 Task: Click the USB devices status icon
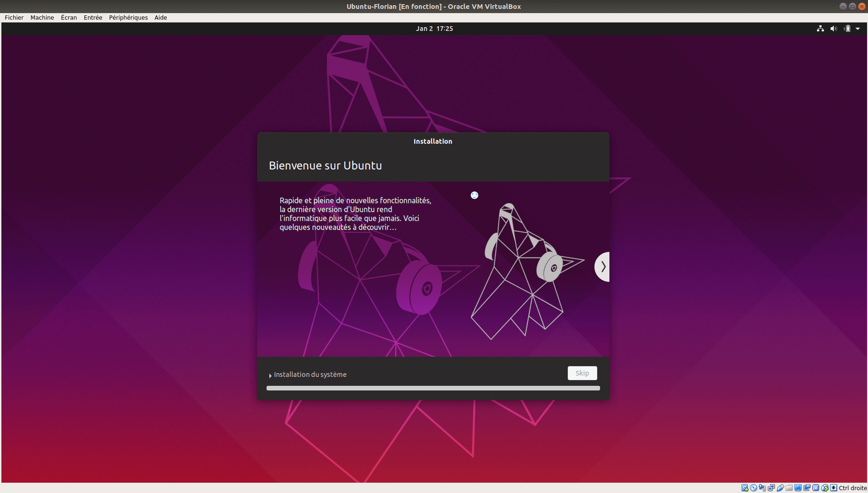point(780,488)
